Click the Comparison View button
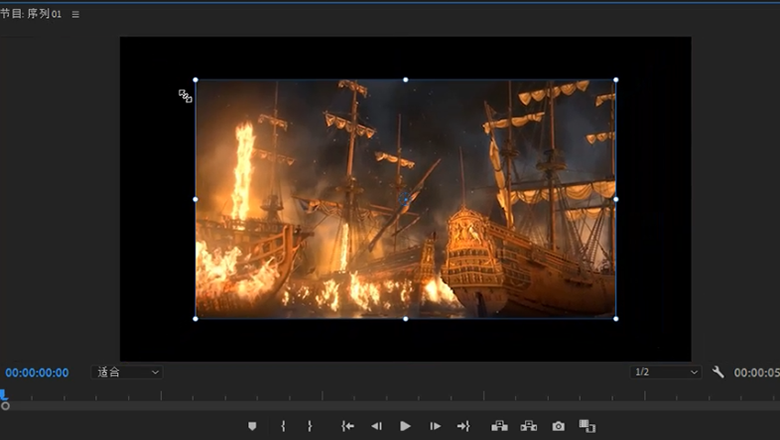This screenshot has width=780, height=440. tap(587, 426)
